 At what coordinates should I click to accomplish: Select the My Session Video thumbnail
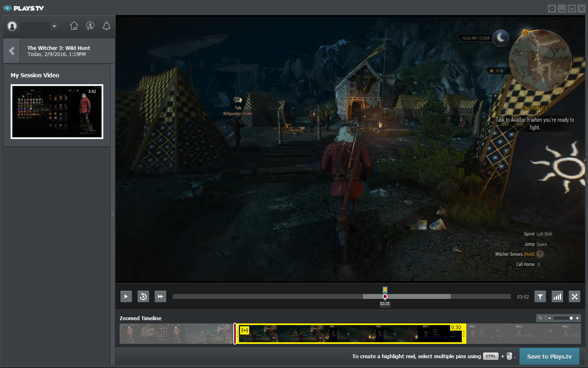point(57,112)
